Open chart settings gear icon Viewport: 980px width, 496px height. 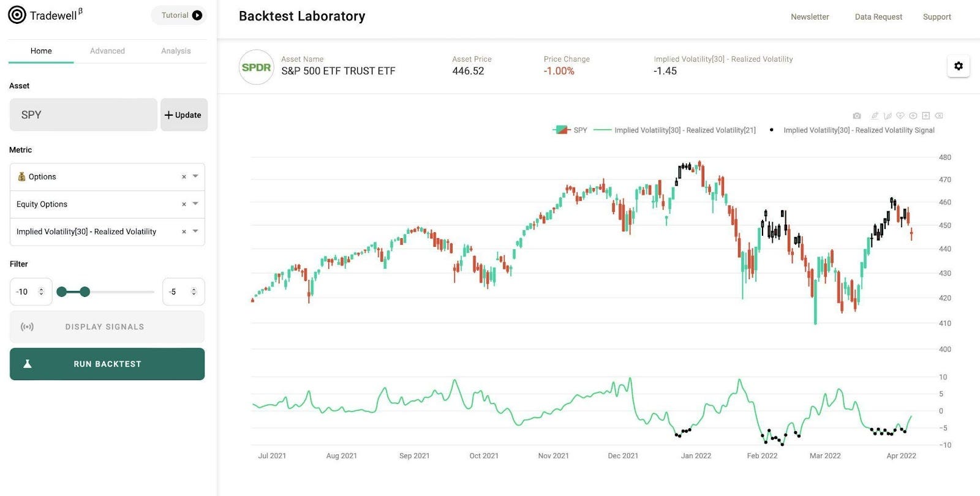pos(959,66)
